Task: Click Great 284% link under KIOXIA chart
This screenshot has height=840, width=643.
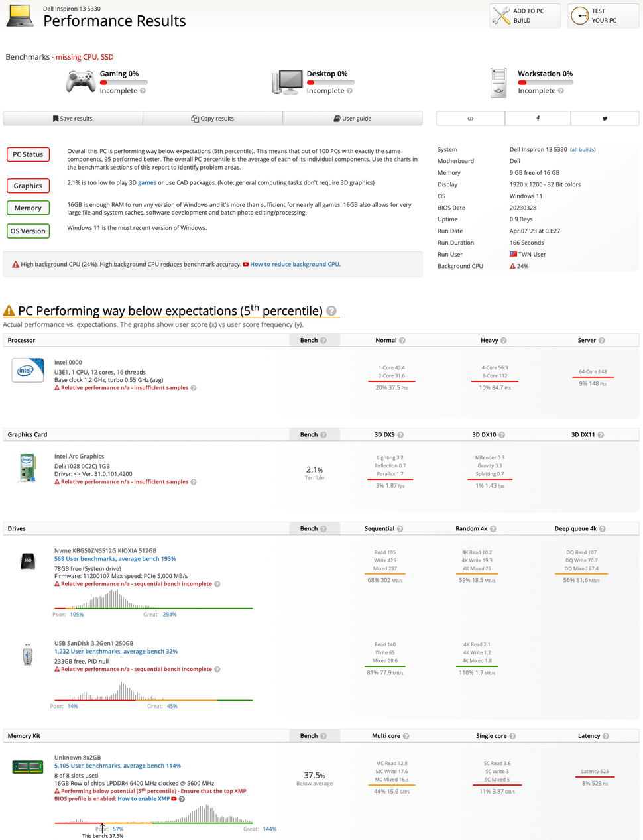Action: [170, 615]
